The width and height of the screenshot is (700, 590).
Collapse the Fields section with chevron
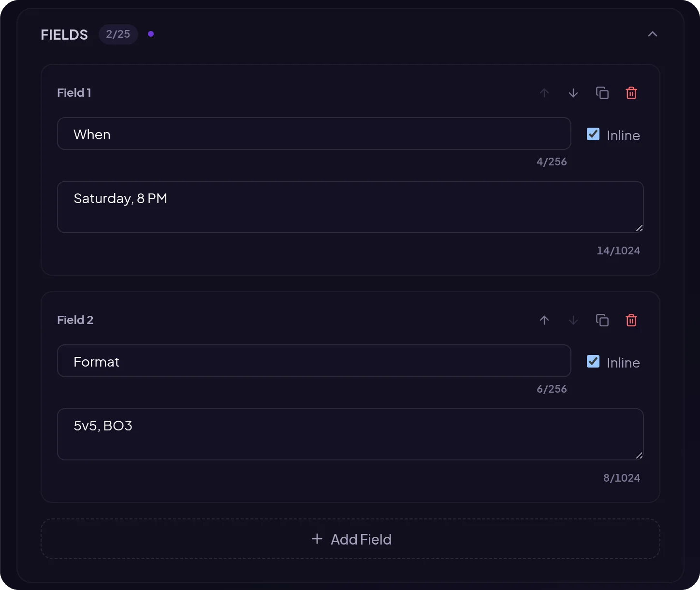click(x=653, y=34)
